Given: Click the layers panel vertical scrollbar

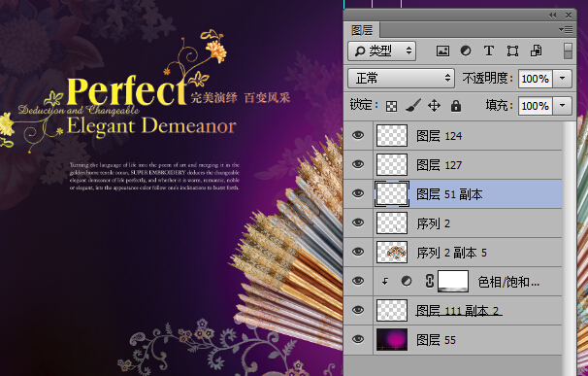Looking at the screenshot, I should [x=570, y=248].
